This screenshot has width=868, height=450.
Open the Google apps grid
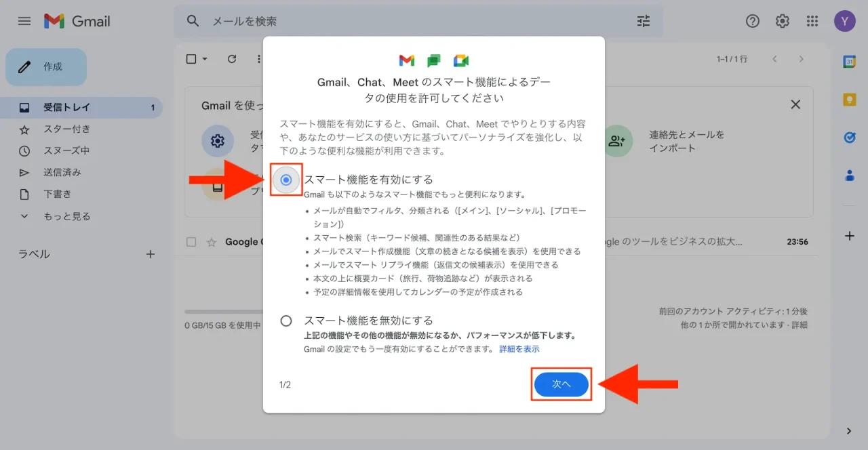[x=812, y=21]
